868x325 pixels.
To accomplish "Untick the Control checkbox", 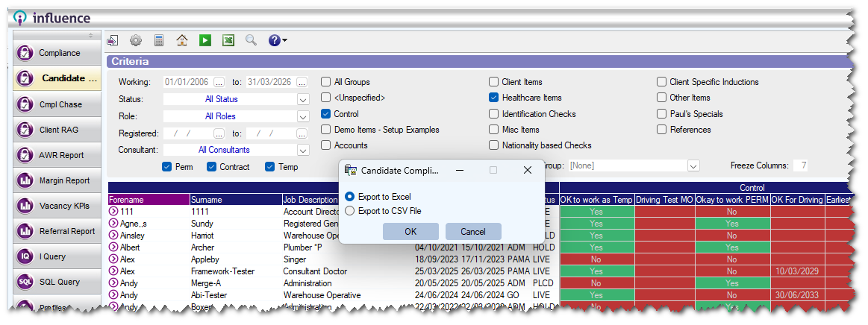I will (x=326, y=114).
